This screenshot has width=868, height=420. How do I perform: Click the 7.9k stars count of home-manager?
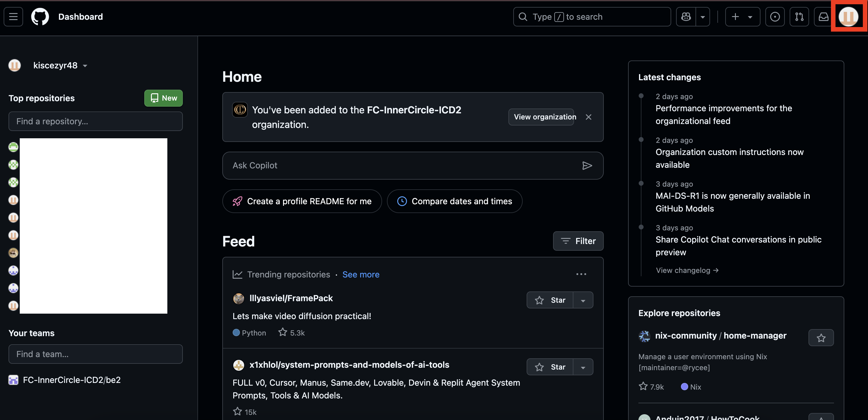tap(651, 387)
